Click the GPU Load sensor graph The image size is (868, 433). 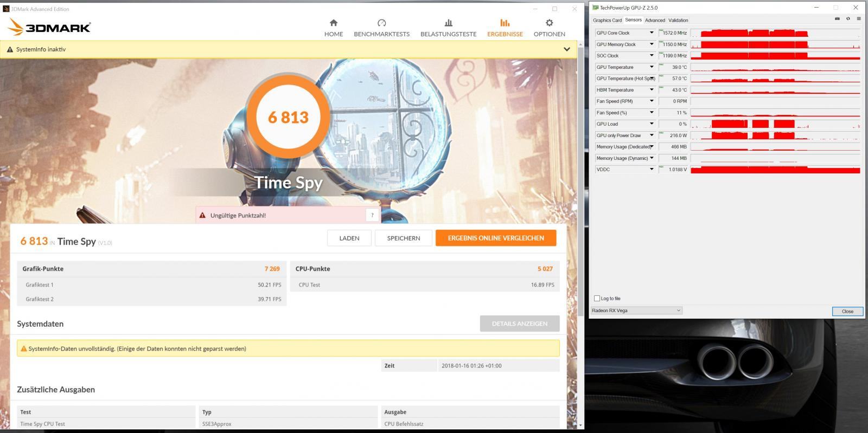pos(775,124)
